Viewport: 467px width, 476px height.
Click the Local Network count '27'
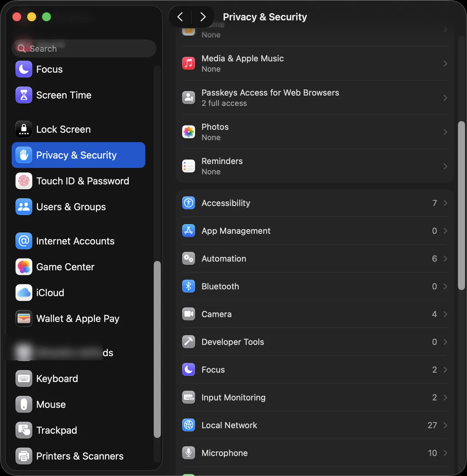click(x=432, y=425)
